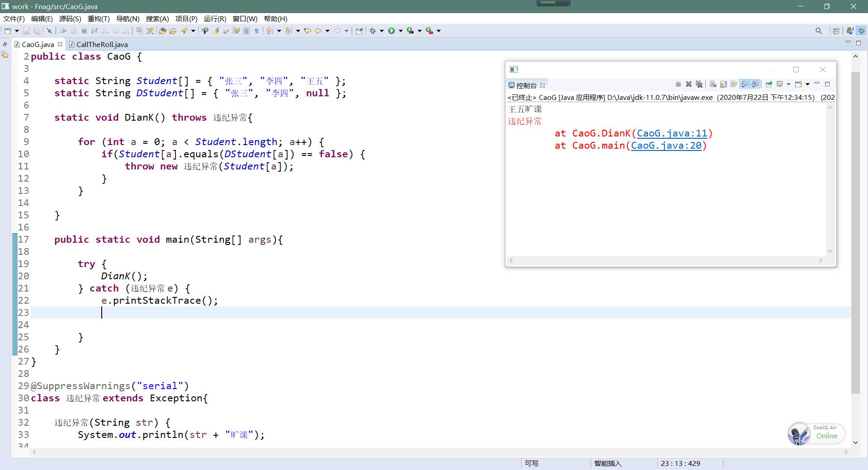Toggle Skip All Breakpoints
This screenshot has width=868, height=470.
pos(49,31)
